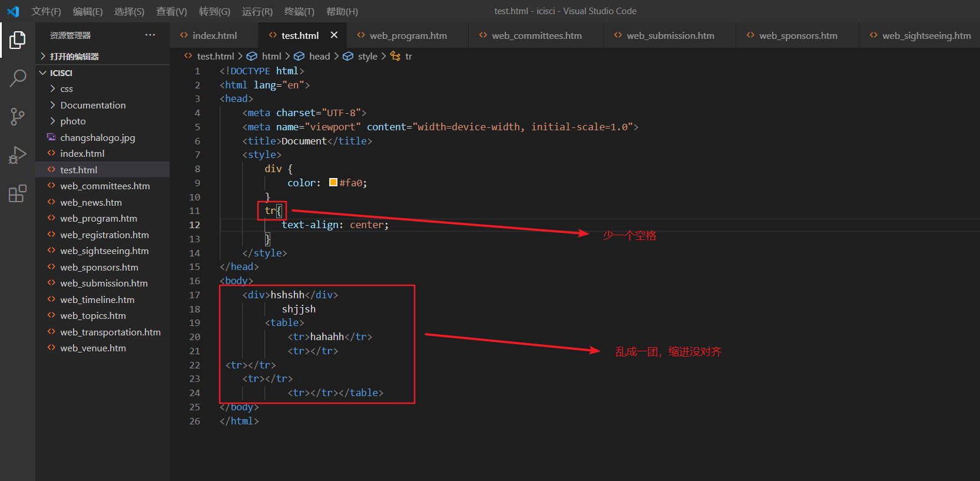Click the file icon of web_news.htm

(x=51, y=202)
